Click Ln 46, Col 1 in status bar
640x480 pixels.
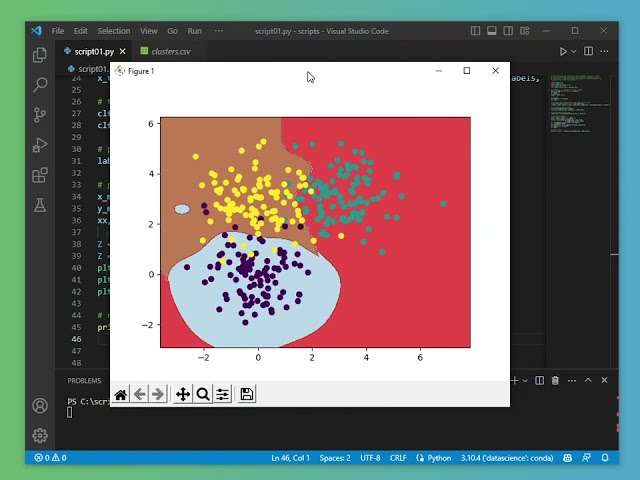pyautogui.click(x=290, y=458)
